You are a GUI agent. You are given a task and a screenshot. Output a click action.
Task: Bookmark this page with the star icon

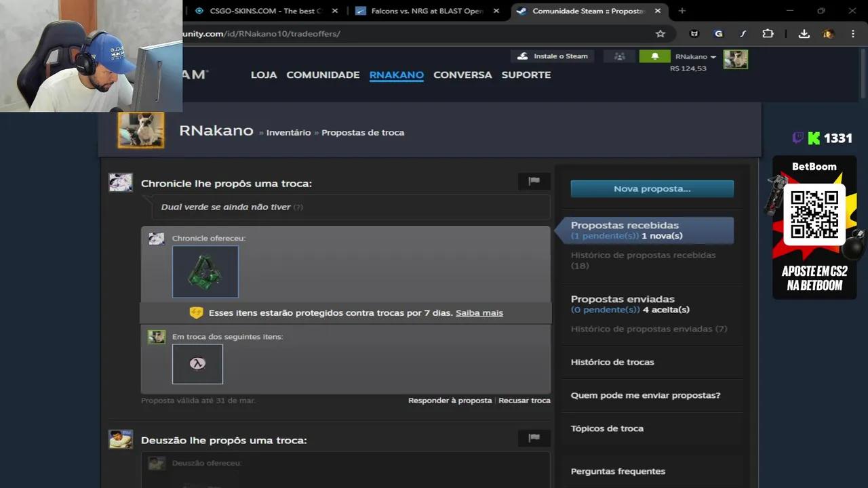(x=660, y=34)
